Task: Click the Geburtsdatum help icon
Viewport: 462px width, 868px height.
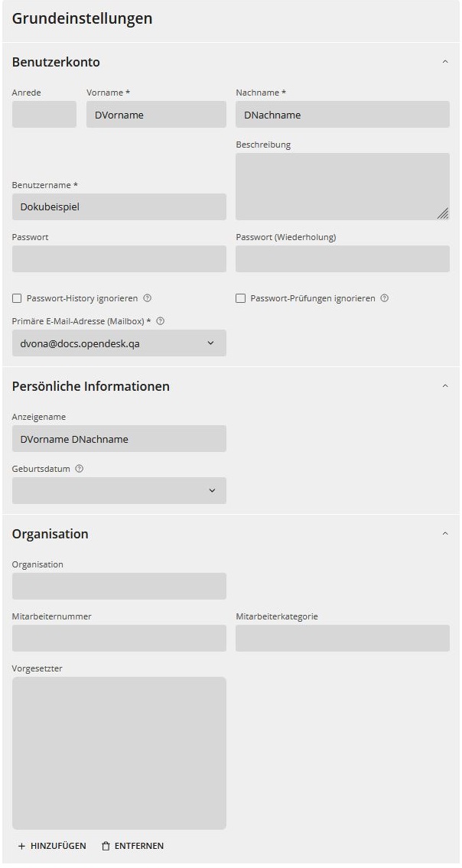Action: pos(79,468)
